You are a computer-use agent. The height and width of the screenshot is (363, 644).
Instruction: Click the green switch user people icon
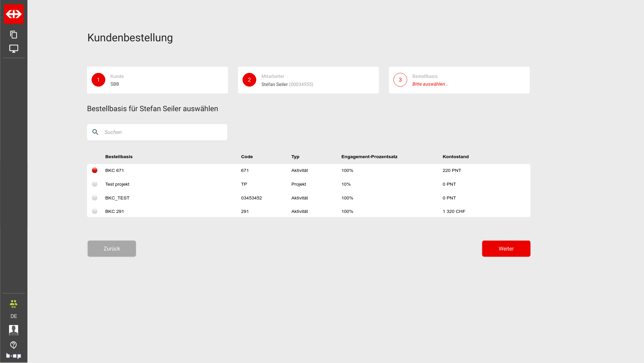pos(13,304)
